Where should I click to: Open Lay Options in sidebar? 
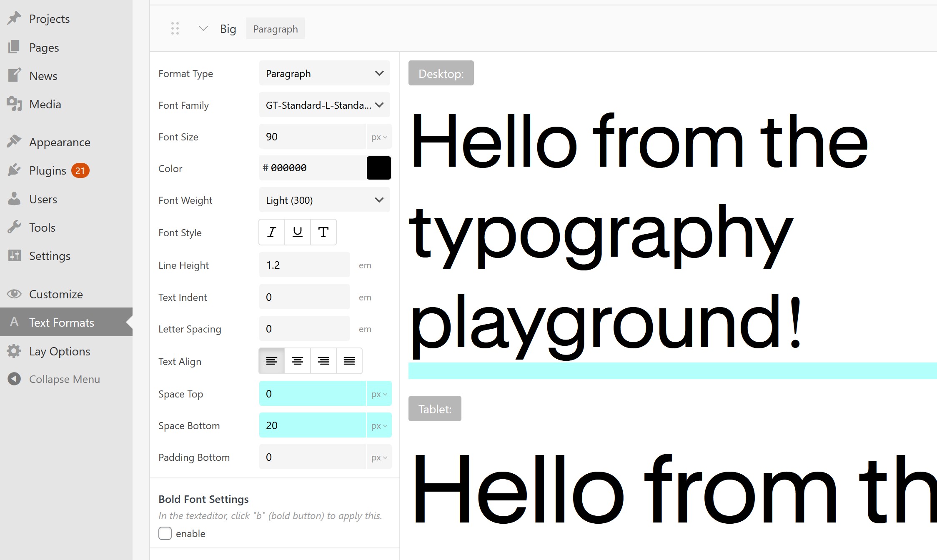click(59, 351)
